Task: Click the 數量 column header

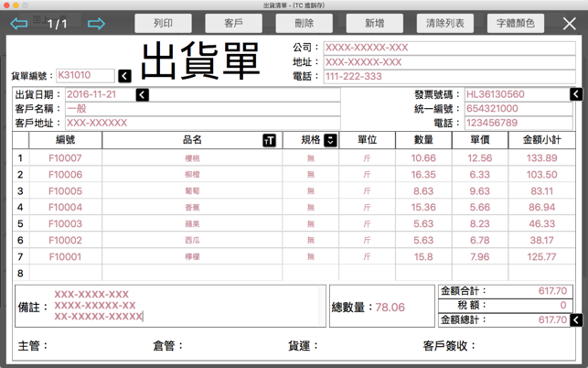Action: click(x=423, y=140)
